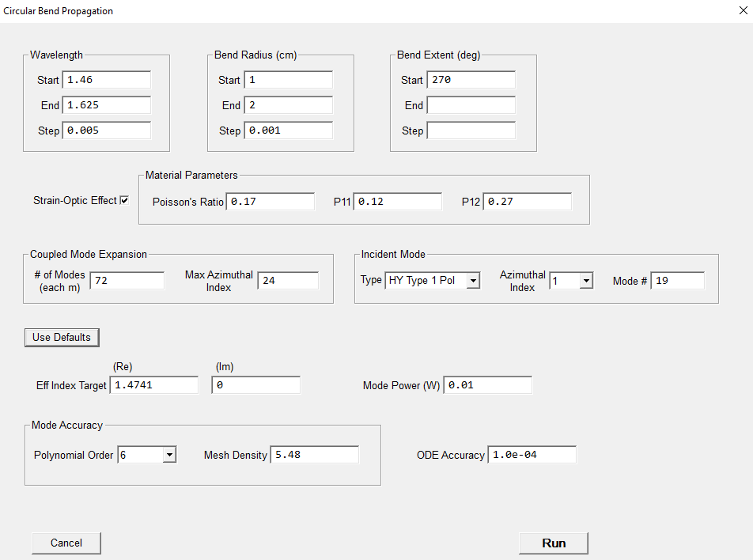753x560 pixels.
Task: Select the P11 input field
Action: [398, 202]
